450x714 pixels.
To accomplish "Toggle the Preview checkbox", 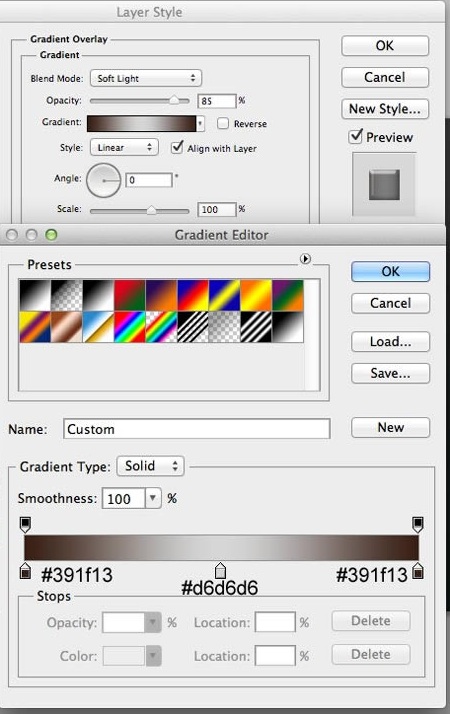I will (355, 136).
